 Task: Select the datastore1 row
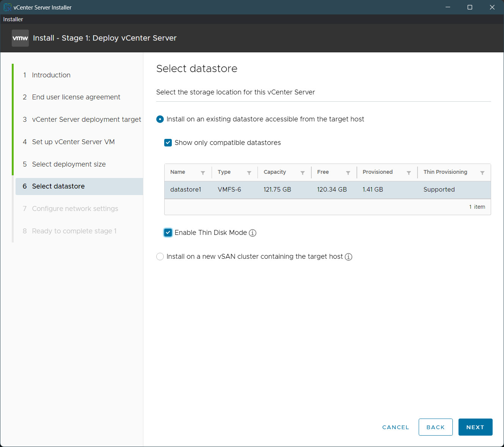coord(327,189)
